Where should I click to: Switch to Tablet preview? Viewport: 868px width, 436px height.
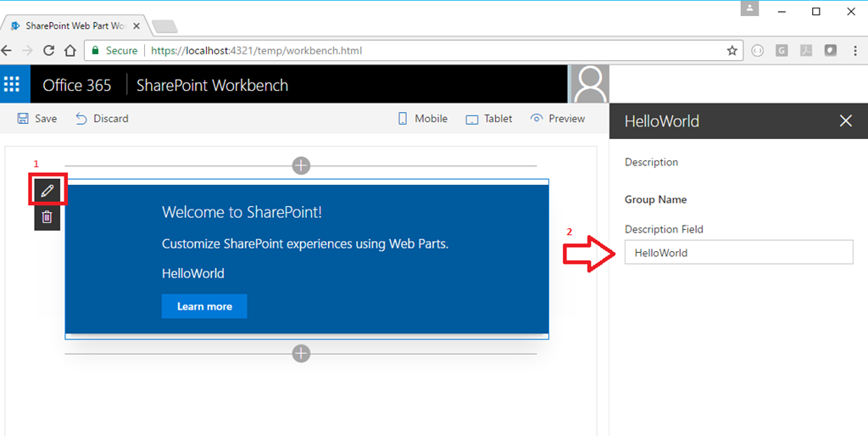[489, 119]
